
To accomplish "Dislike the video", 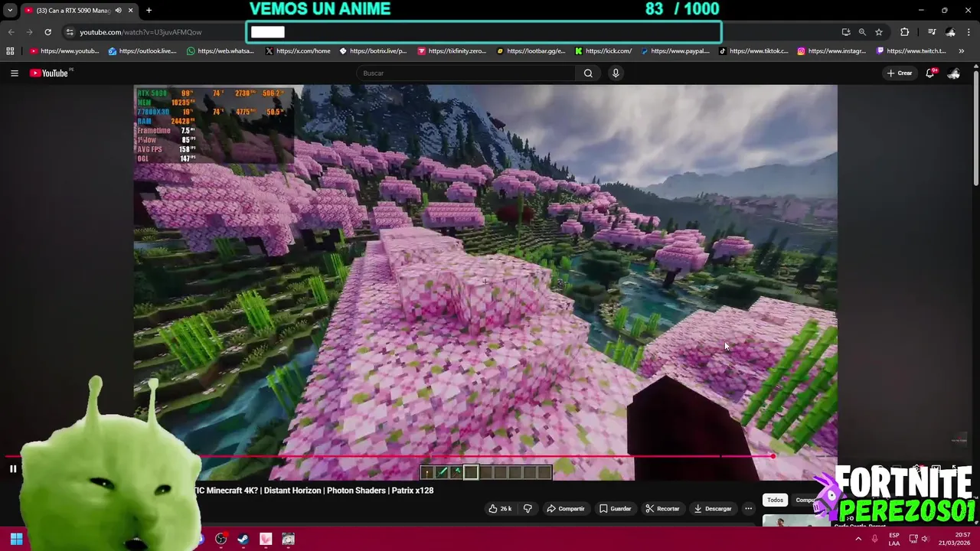I will click(527, 508).
